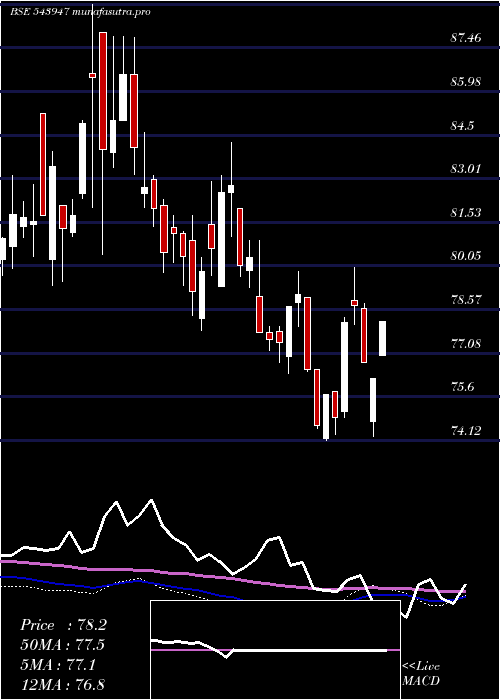
Task: Click the Price : 78.2 readout
Action: [63, 625]
